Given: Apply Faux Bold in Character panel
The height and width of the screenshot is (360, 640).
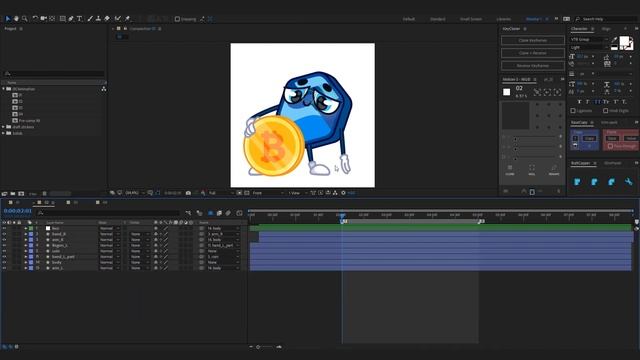Looking at the screenshot, I should point(580,102).
